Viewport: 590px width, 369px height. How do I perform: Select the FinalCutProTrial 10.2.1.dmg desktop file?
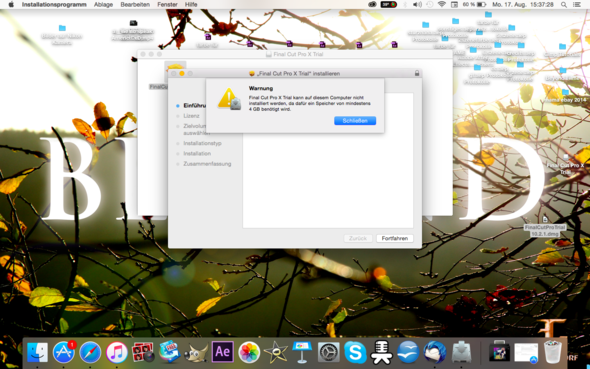coord(545,226)
